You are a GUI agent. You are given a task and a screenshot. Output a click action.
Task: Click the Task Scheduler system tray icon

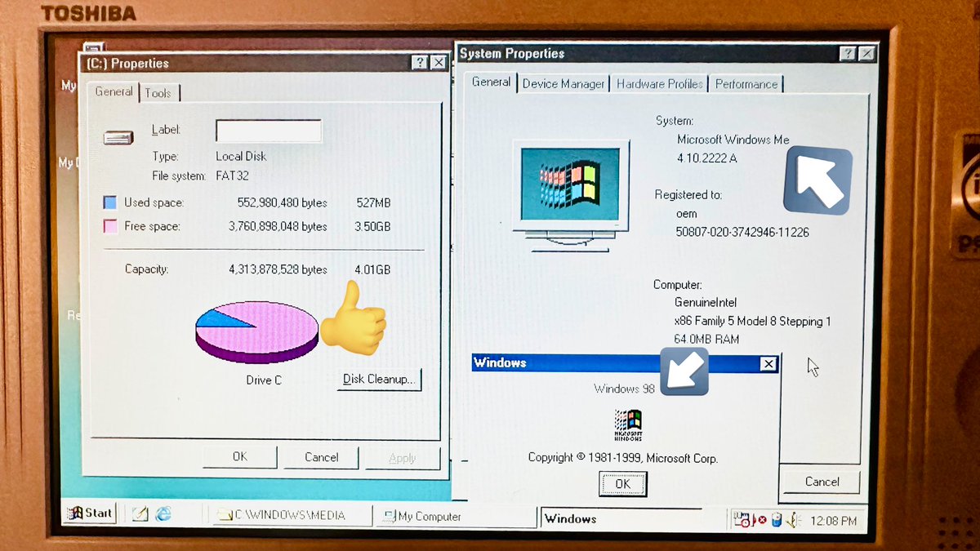point(742,519)
